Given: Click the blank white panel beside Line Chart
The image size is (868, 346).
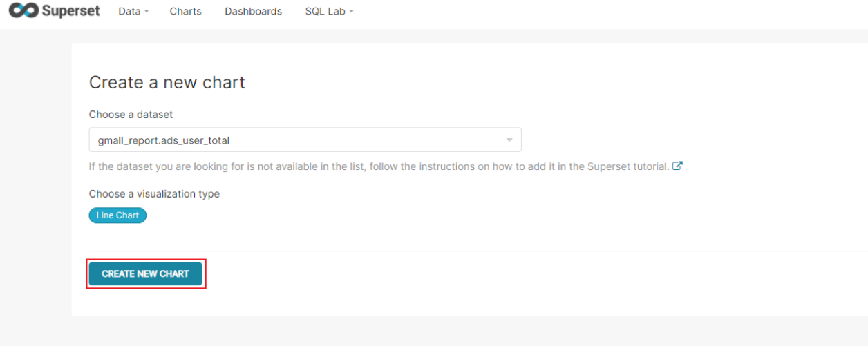Looking at the screenshot, I should tap(484, 215).
